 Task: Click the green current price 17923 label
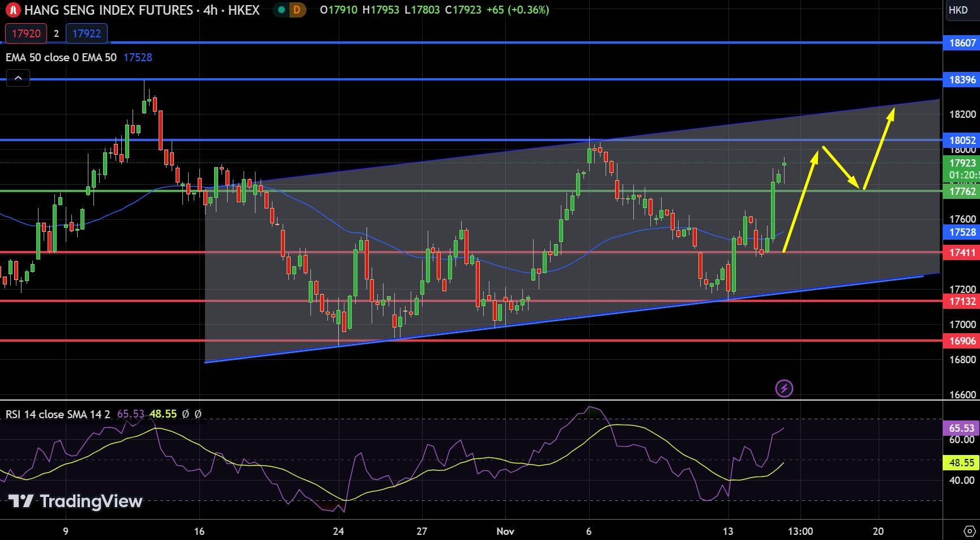pos(961,163)
